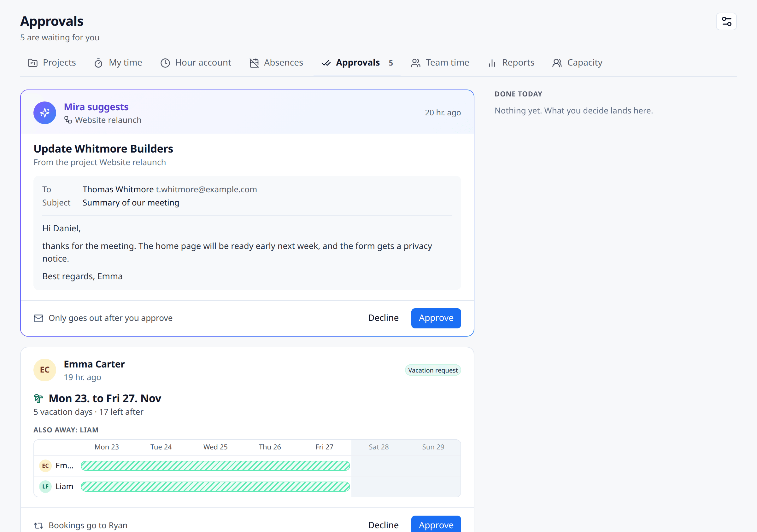The width and height of the screenshot is (757, 532).
Task: Click the Mira suggests heading
Action: tap(96, 107)
